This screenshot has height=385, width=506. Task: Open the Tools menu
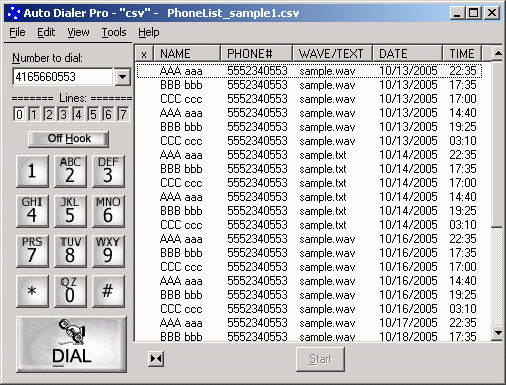[x=114, y=32]
